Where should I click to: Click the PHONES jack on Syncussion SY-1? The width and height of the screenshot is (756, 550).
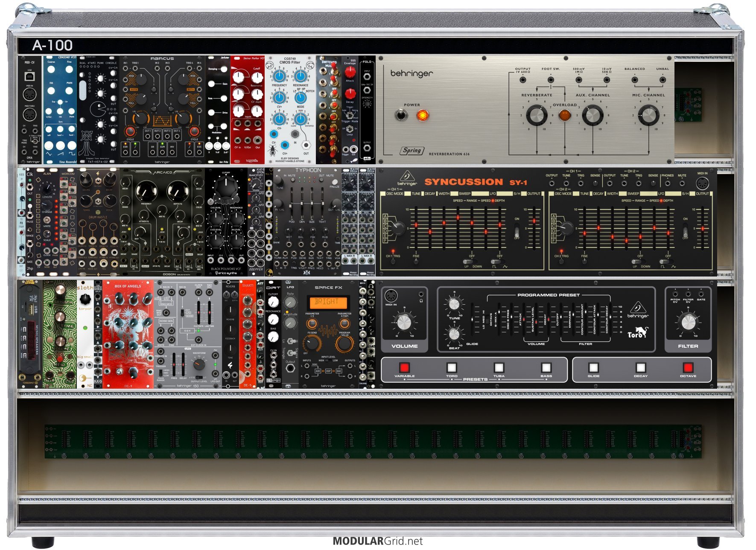(x=668, y=183)
